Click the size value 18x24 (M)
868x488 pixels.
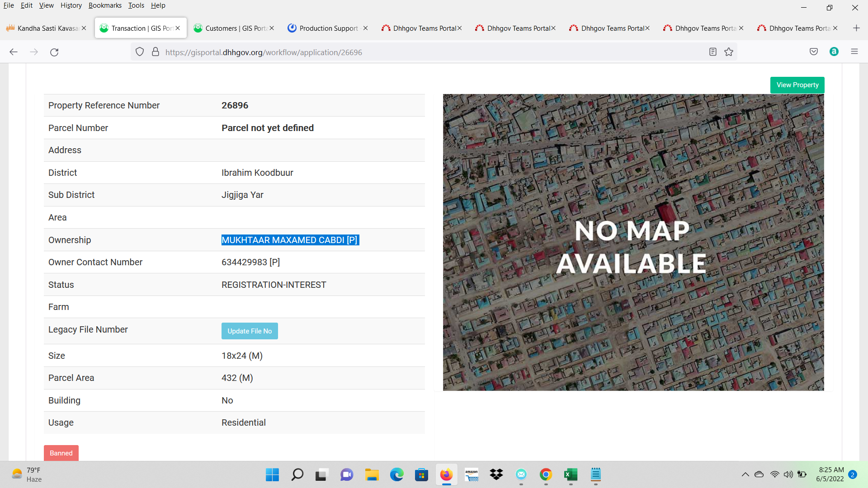(242, 356)
